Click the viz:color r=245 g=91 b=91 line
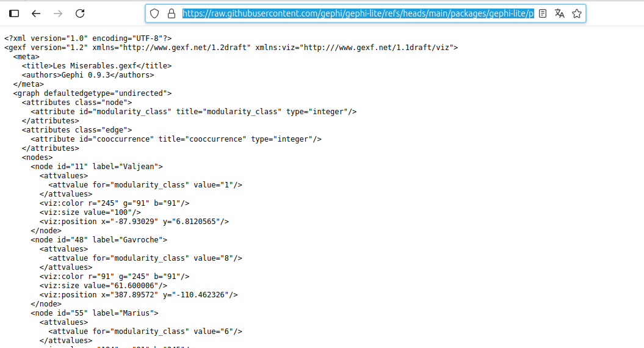 coord(114,203)
